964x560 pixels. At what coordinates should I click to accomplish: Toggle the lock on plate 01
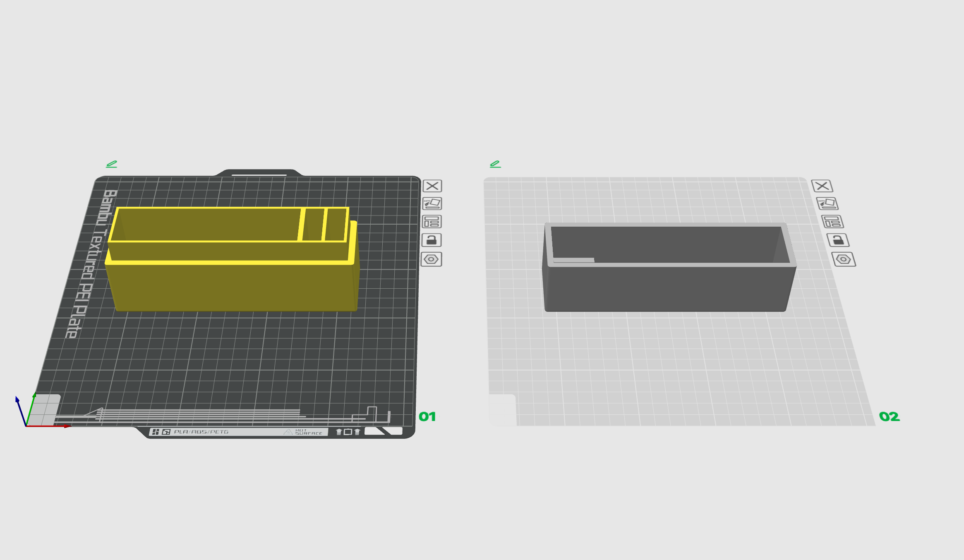431,240
